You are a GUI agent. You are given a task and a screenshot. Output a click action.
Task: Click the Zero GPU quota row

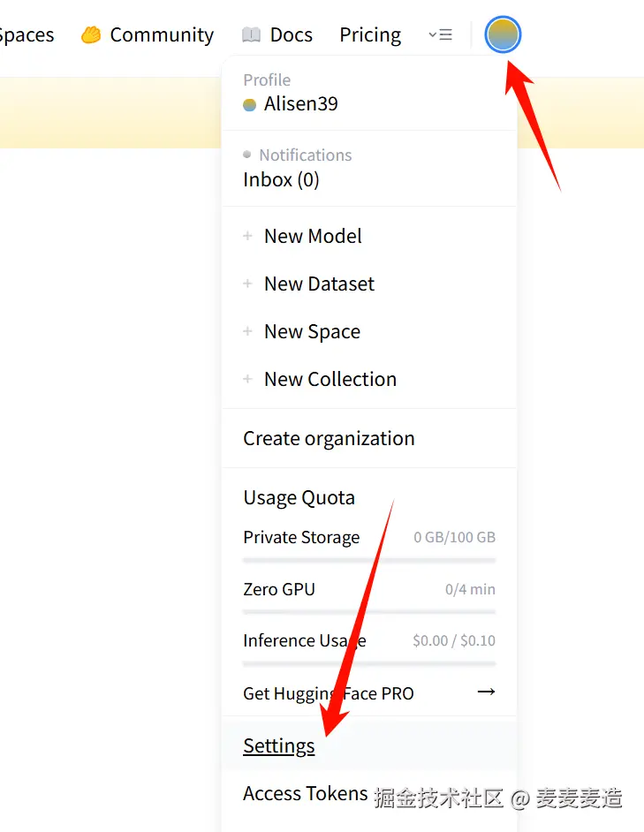[x=368, y=589]
